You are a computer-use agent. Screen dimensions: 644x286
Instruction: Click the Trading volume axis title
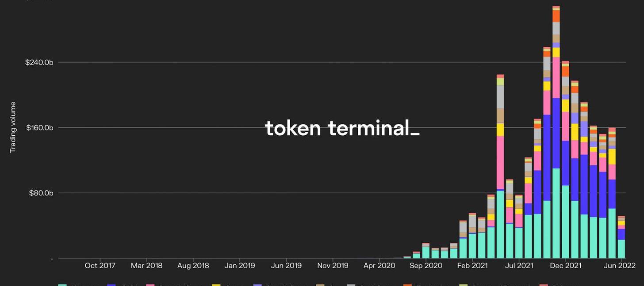pyautogui.click(x=13, y=127)
